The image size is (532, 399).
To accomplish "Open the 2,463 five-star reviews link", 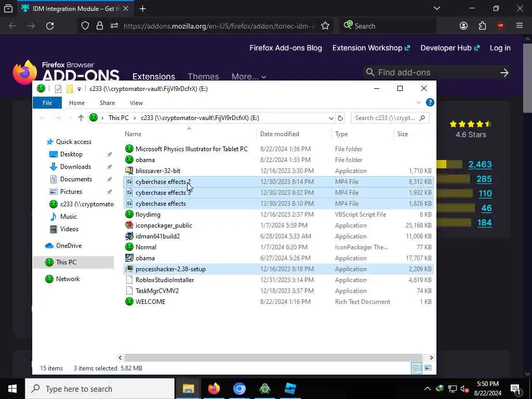I will pyautogui.click(x=480, y=165).
